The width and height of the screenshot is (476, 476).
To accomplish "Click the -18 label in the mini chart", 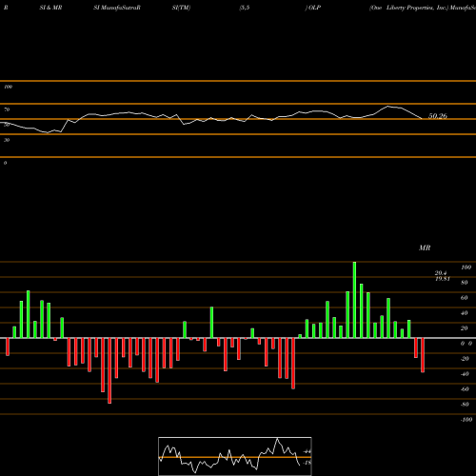I will point(307,463).
